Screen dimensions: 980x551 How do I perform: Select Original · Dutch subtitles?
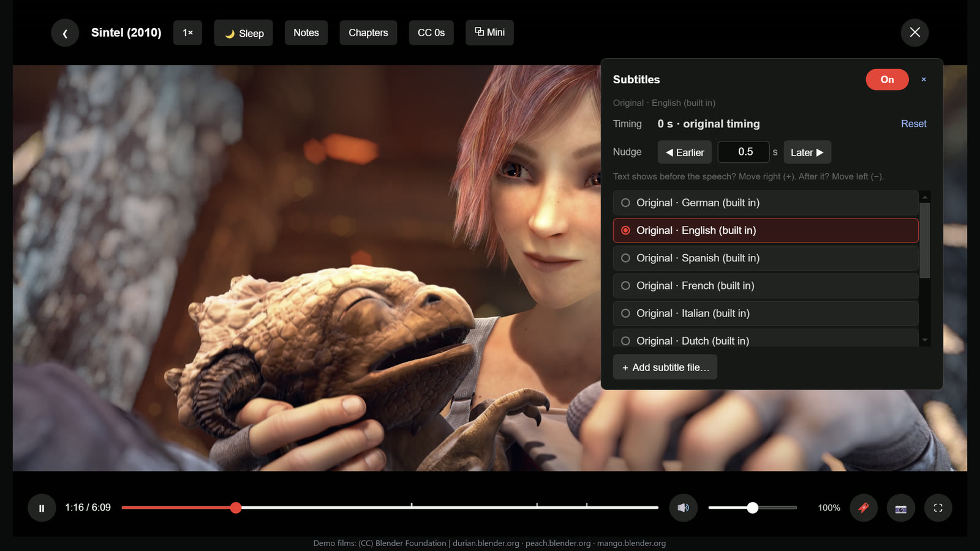[x=766, y=338]
